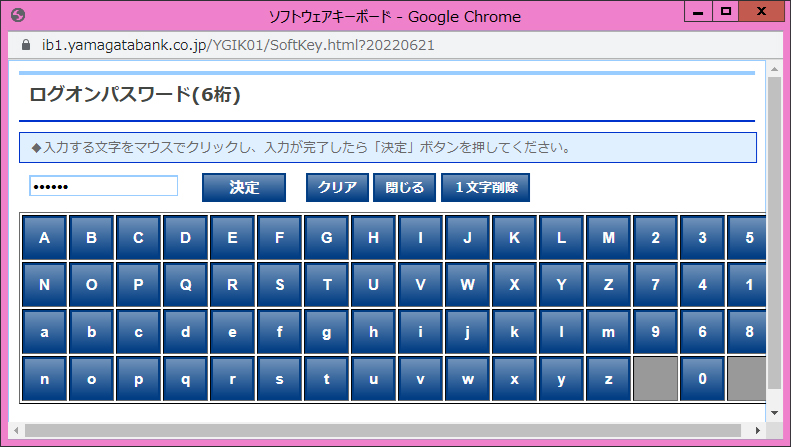Choose the lowercase r key
The height and width of the screenshot is (447, 791).
pyautogui.click(x=233, y=379)
